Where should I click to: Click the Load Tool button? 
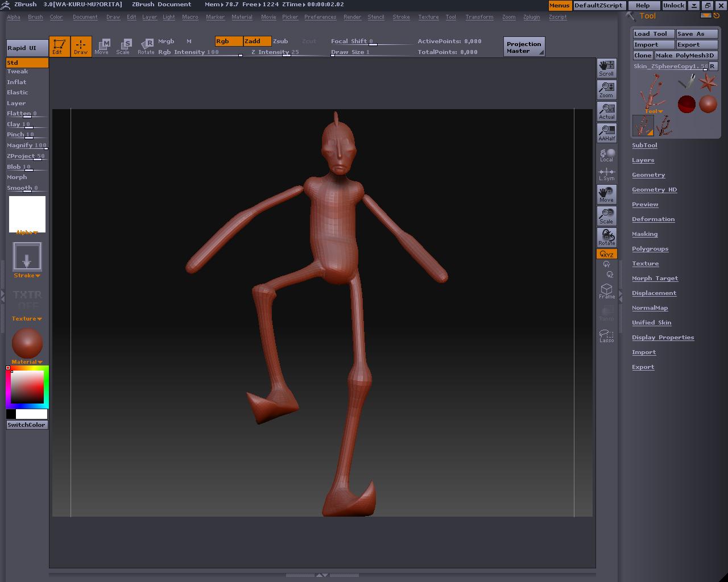pyautogui.click(x=653, y=34)
